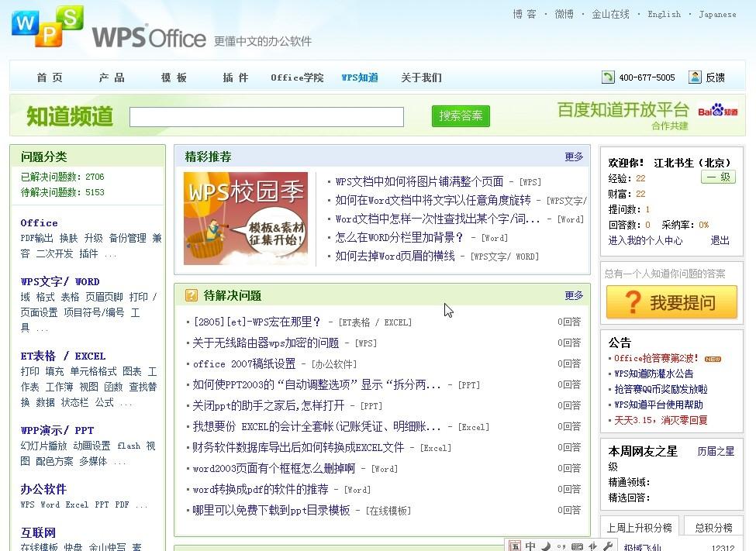Select the 本周网友之星 tab
The width and height of the screenshot is (756, 551).
[x=643, y=451]
